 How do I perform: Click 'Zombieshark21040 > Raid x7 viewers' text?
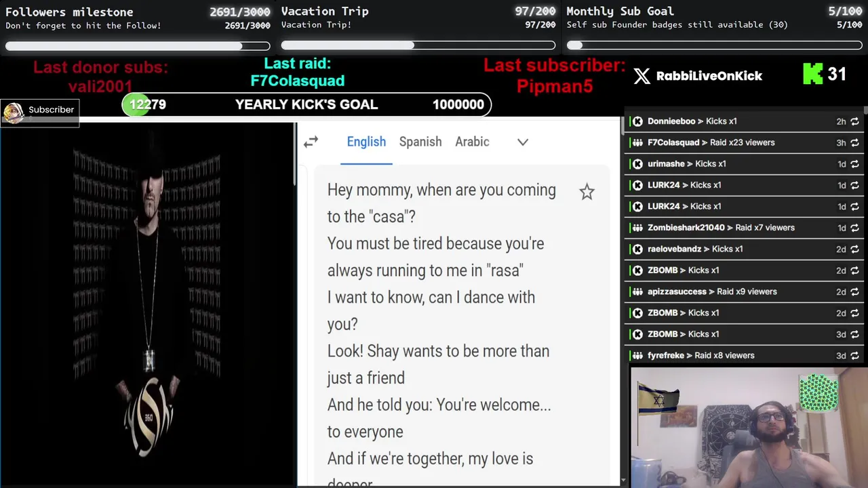(x=721, y=228)
